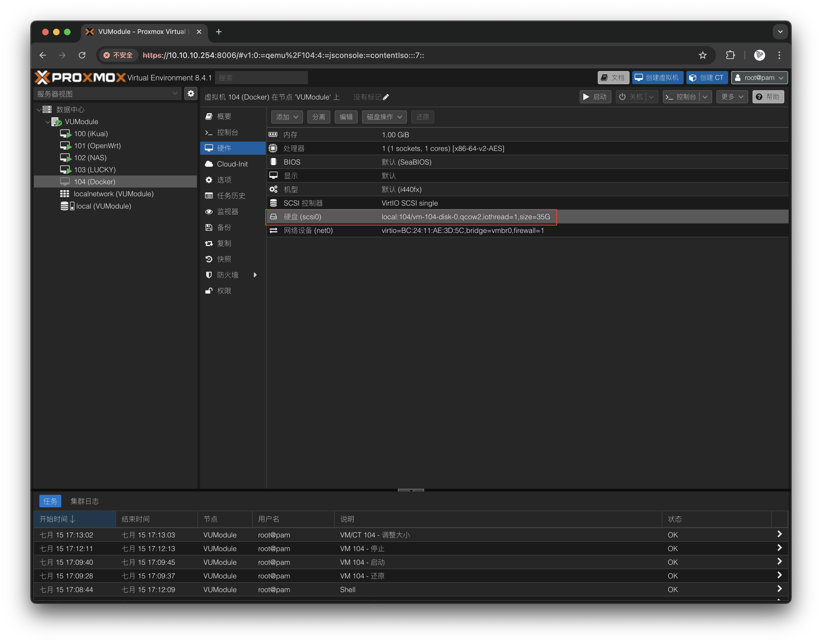The width and height of the screenshot is (822, 644).
Task: Open the root@pam user menu
Action: pyautogui.click(x=759, y=78)
